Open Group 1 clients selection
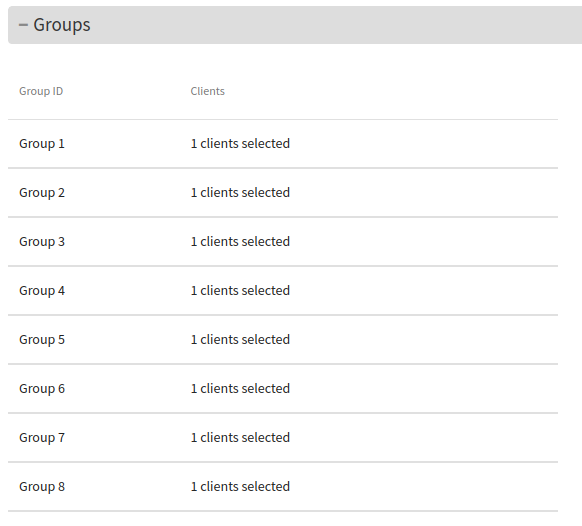 click(240, 144)
